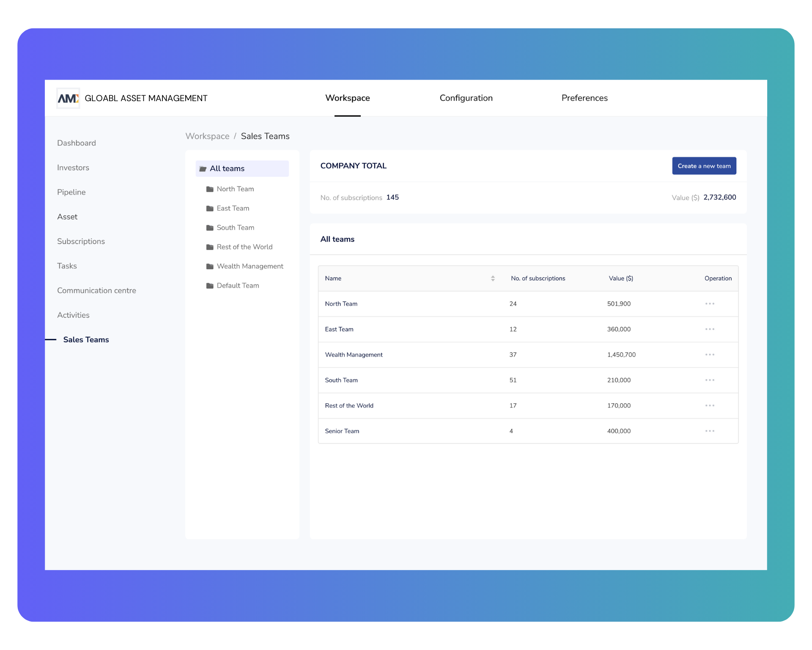Open operations menu for Senior Team row

point(710,431)
